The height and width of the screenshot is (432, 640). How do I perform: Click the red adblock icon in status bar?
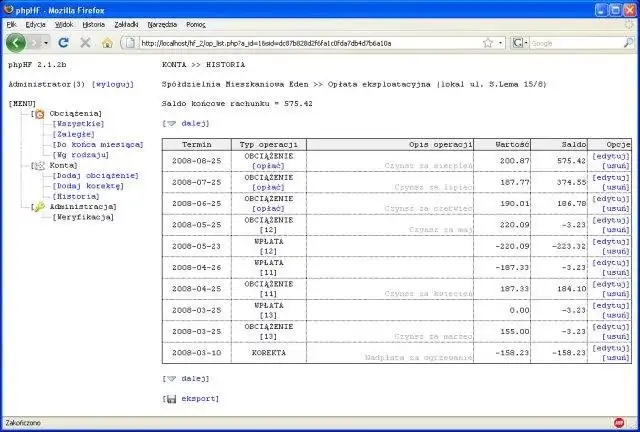click(x=619, y=423)
